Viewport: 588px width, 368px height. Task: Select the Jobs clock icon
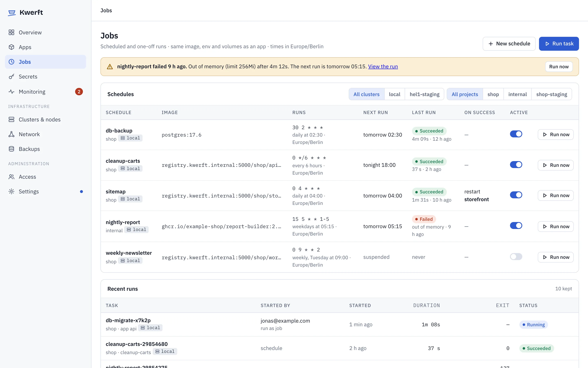point(11,62)
